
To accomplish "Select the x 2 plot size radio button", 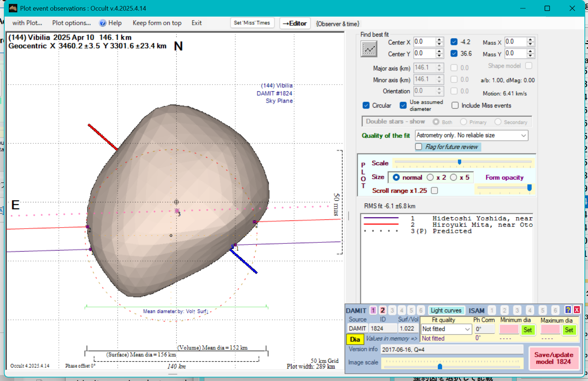I will (430, 177).
